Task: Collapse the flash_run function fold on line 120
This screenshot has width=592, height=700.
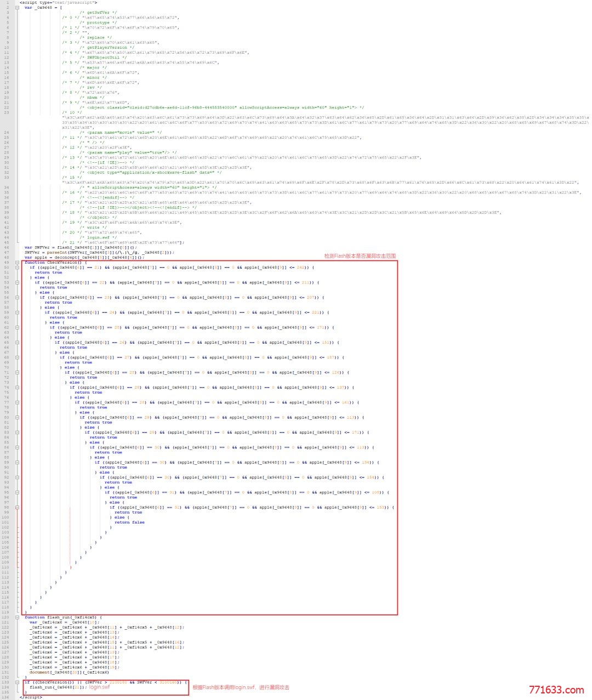Action: pyautogui.click(x=17, y=617)
